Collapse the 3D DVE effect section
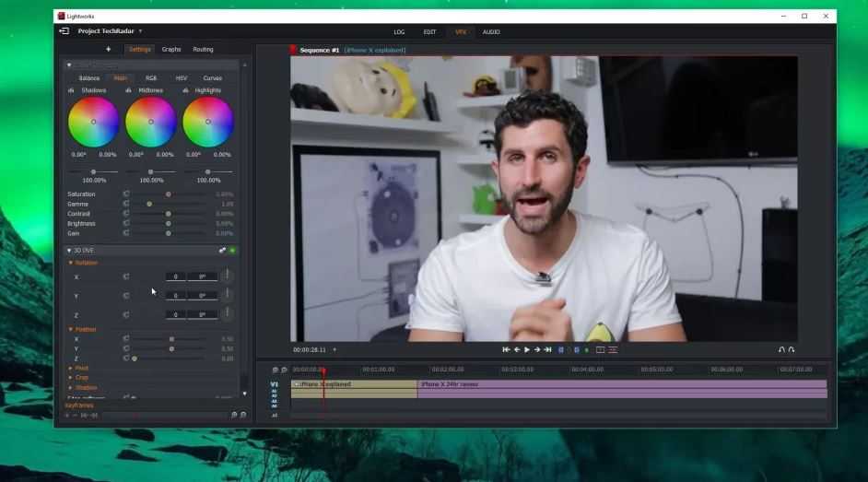 coord(69,251)
